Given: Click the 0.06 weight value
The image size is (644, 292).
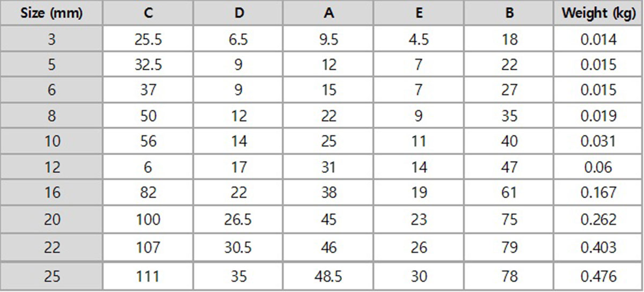Looking at the screenshot, I should coord(598,167).
